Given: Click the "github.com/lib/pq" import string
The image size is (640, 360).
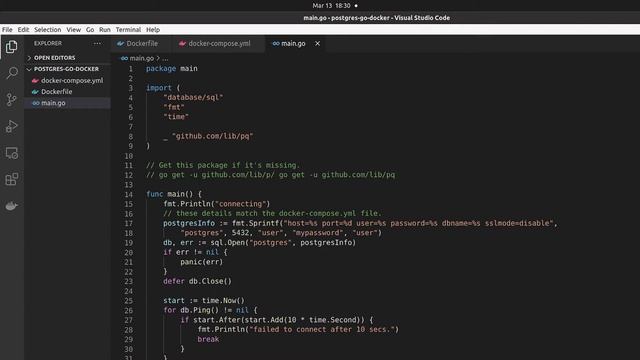Looking at the screenshot, I should [x=213, y=136].
